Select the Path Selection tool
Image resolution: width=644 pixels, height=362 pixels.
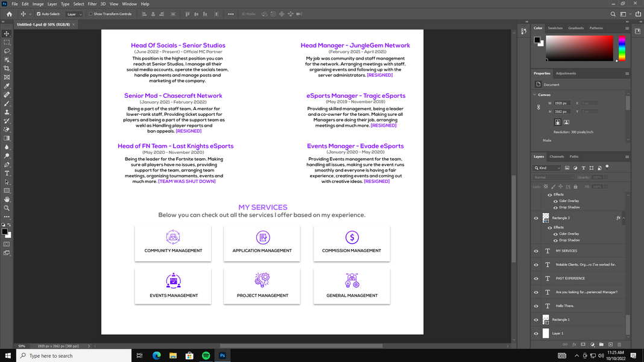coord(7,182)
